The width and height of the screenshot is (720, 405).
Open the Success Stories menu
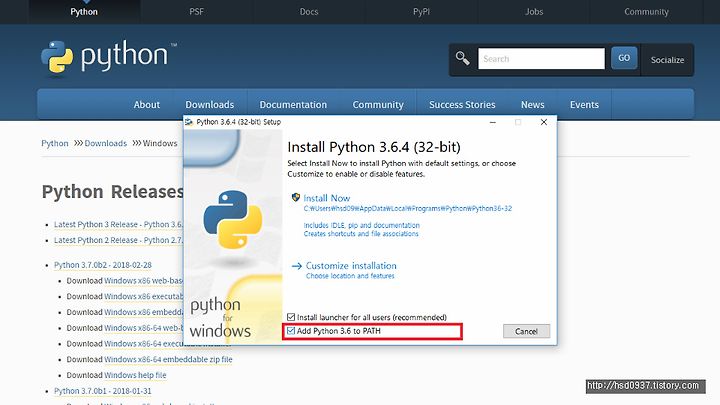coord(462,105)
